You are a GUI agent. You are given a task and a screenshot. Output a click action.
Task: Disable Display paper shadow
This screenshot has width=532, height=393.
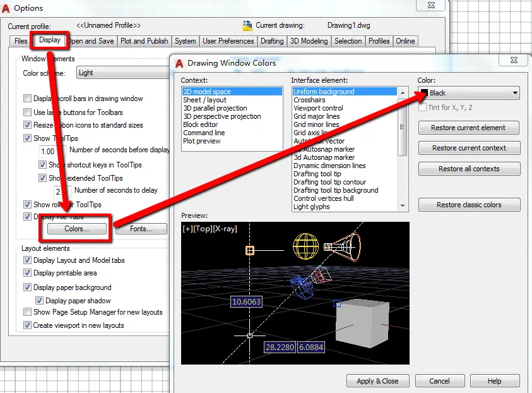tap(39, 300)
